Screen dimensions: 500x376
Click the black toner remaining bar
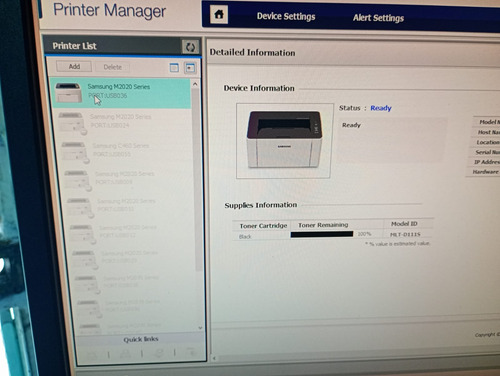coord(322,234)
